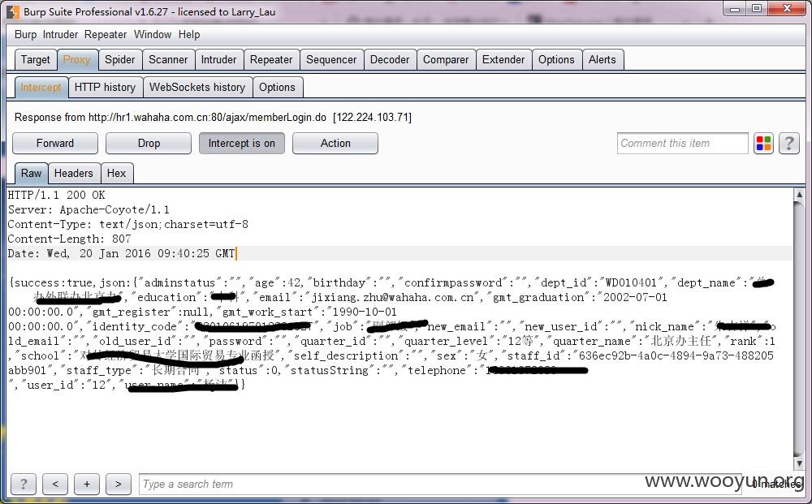The image size is (812, 504).
Task: Click the Server: Apache-Coyote/1.1 header line
Action: pos(89,209)
